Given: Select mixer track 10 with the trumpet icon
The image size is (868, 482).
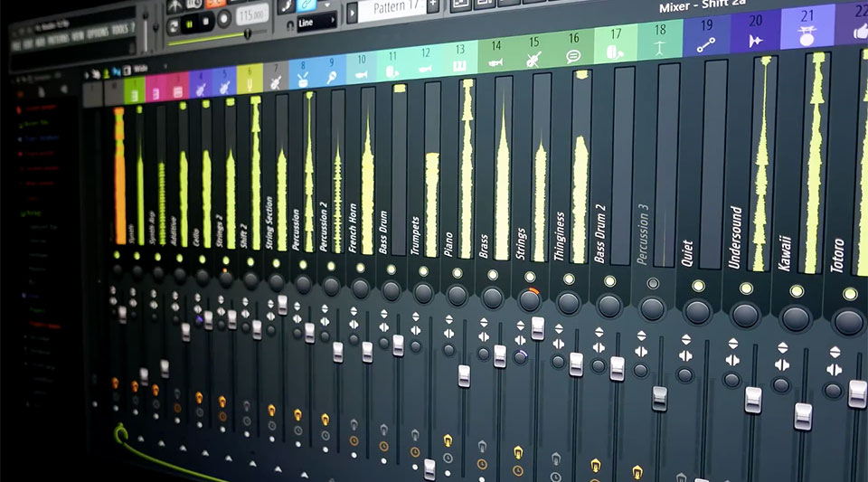Looking at the screenshot, I should 362,66.
